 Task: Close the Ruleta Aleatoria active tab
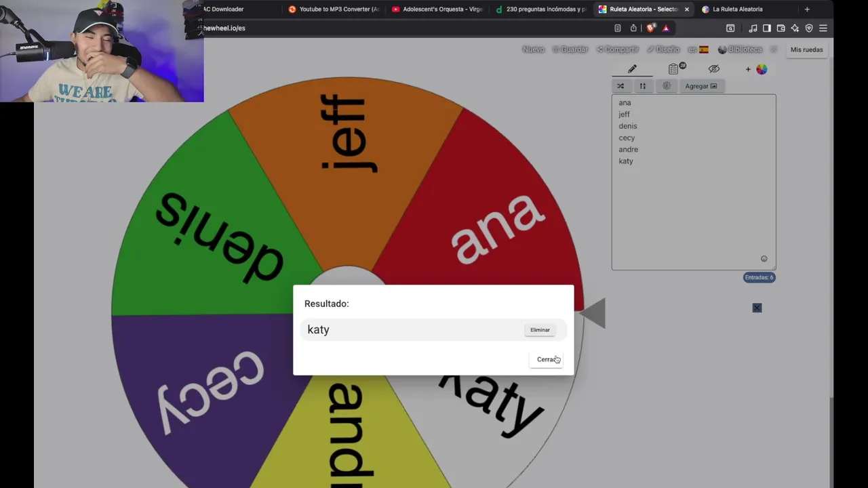point(687,9)
